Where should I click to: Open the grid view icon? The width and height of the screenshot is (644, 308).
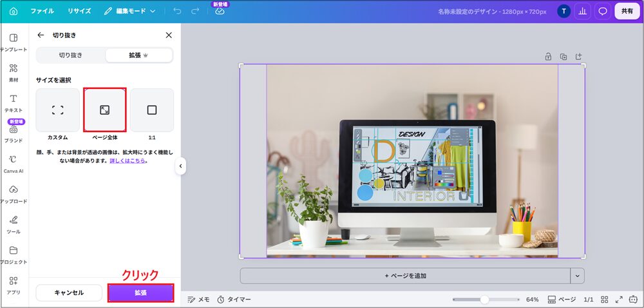[605, 300]
